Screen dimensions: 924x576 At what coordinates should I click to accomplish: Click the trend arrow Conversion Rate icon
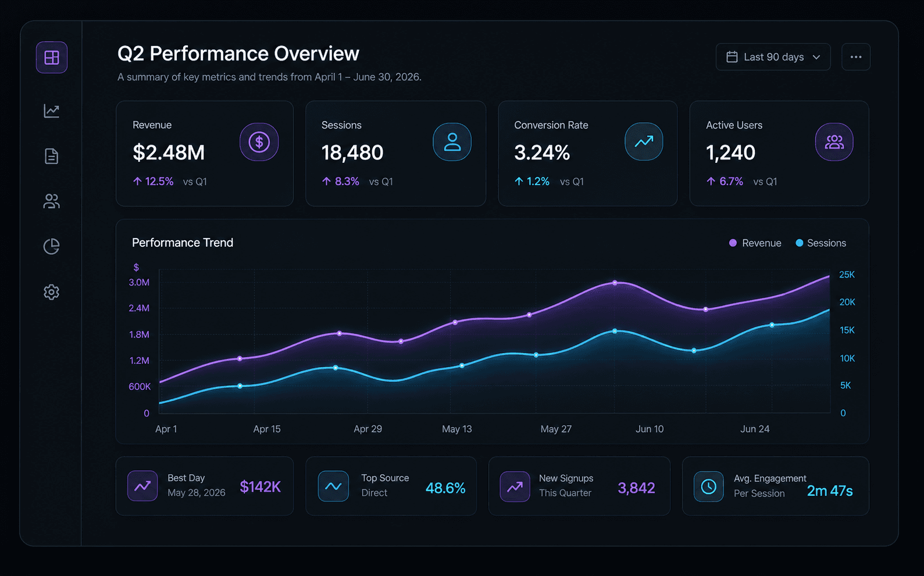(x=644, y=141)
